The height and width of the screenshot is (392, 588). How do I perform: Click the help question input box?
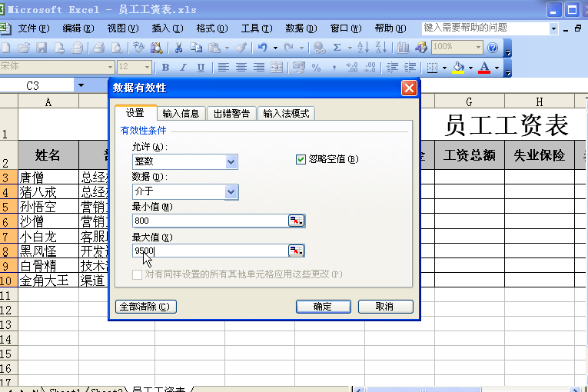point(486,28)
